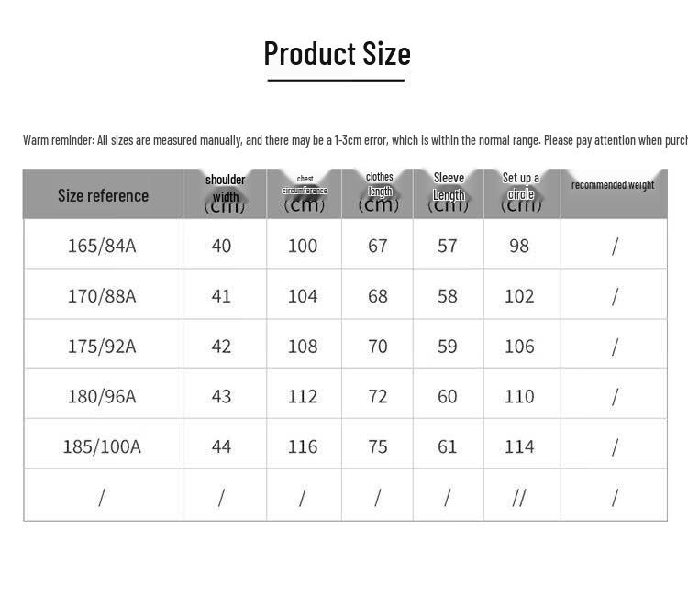Select the Set up a circle header

tap(522, 193)
